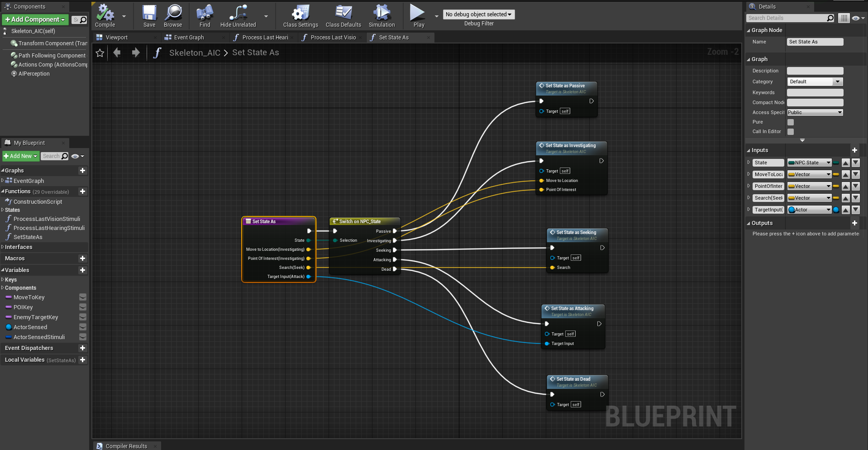Image resolution: width=868 pixels, height=450 pixels.
Task: Open the debug object selection dropdown
Action: click(x=478, y=14)
